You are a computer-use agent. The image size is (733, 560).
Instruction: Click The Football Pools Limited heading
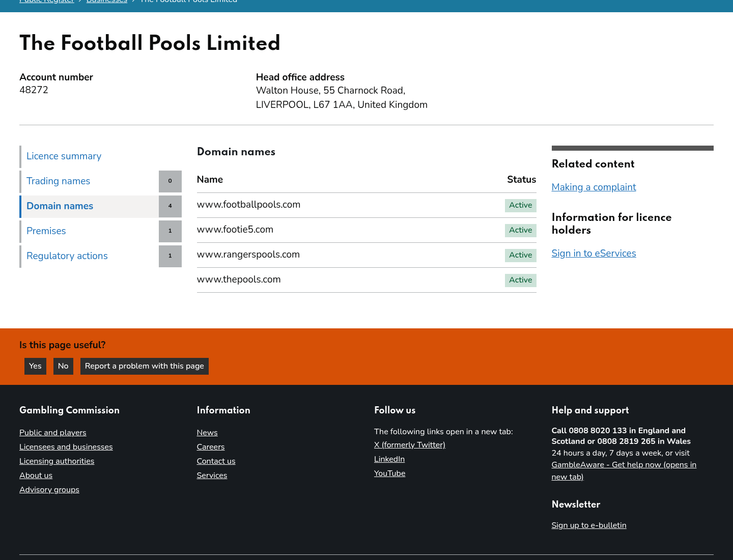tap(150, 44)
